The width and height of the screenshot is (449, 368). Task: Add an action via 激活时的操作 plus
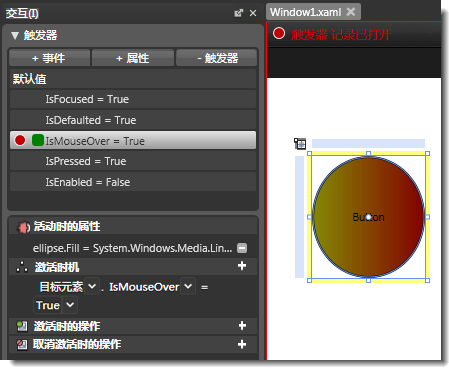point(242,326)
